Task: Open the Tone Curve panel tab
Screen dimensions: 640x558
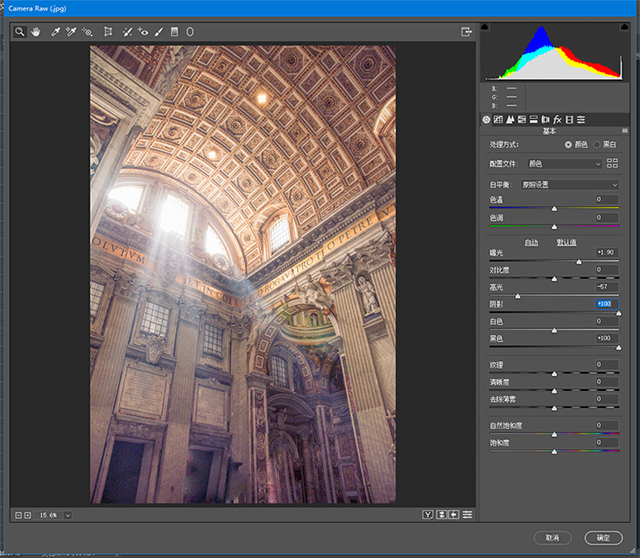Action: point(498,120)
